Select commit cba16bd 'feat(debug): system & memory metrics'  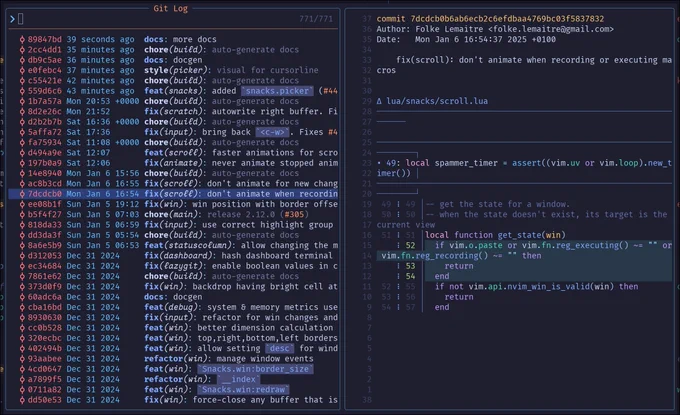(173, 307)
